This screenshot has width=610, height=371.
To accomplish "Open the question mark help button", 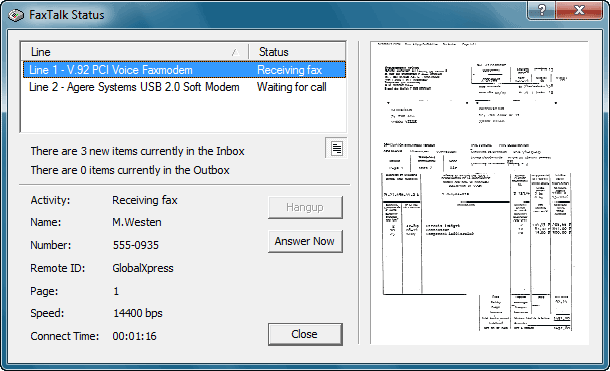I will [x=542, y=10].
